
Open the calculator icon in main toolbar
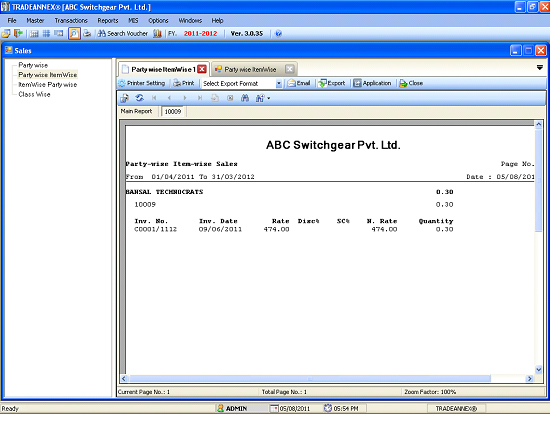click(34, 34)
